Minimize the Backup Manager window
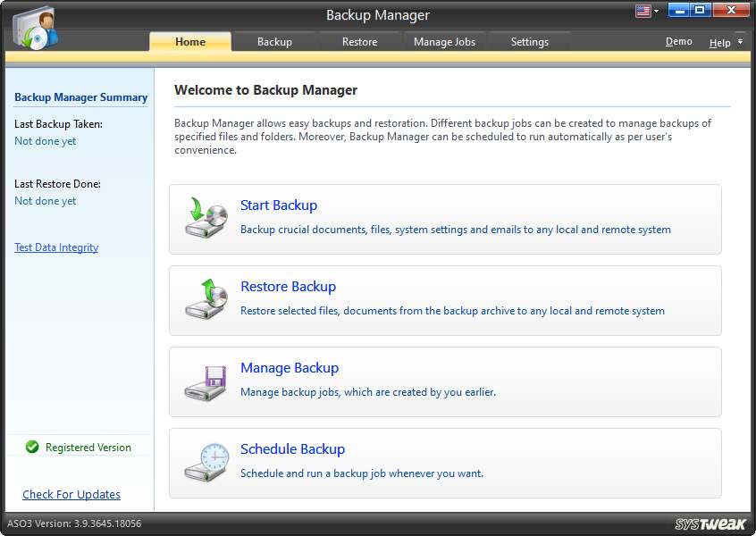 [679, 10]
